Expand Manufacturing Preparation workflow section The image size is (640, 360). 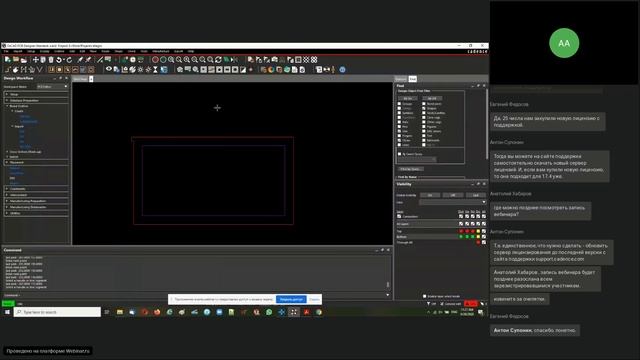[x=7, y=201]
